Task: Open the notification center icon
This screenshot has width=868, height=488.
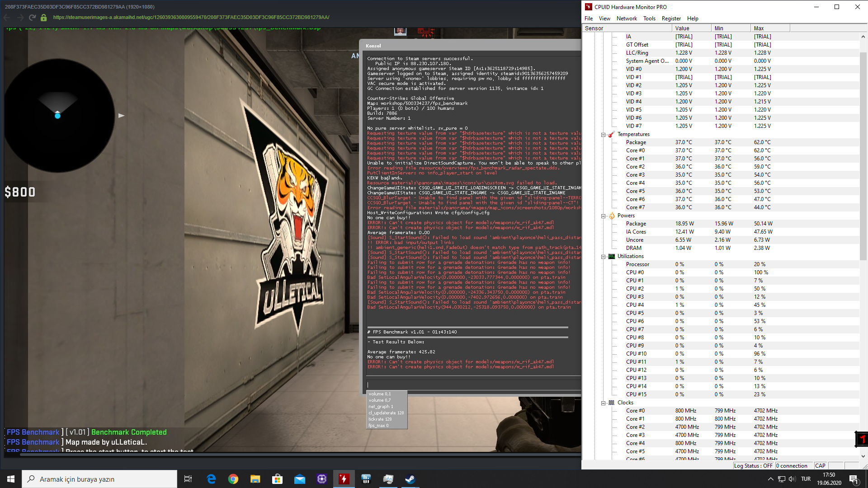Action: pyautogui.click(x=854, y=479)
